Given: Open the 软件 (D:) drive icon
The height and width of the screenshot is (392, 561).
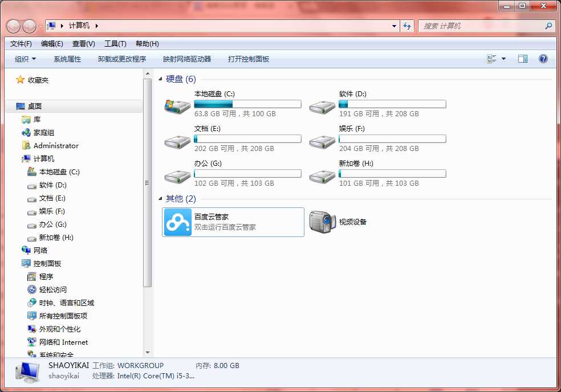Looking at the screenshot, I should coord(322,107).
